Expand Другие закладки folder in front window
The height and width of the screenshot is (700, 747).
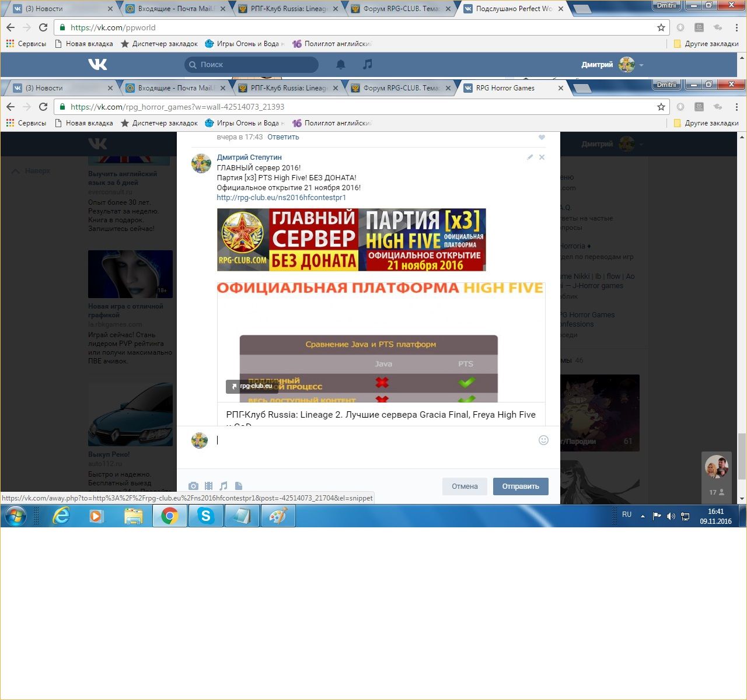pyautogui.click(x=706, y=123)
